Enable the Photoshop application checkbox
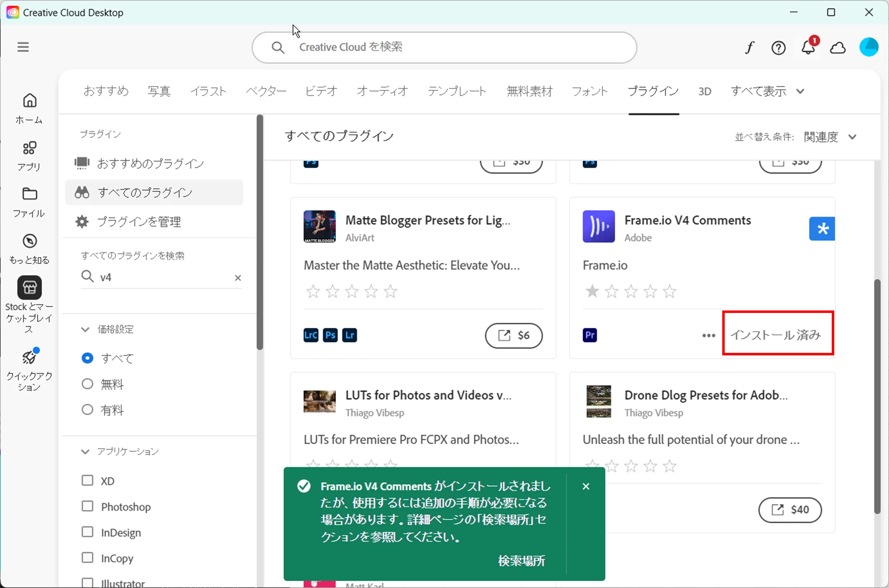The image size is (889, 588). tap(87, 506)
